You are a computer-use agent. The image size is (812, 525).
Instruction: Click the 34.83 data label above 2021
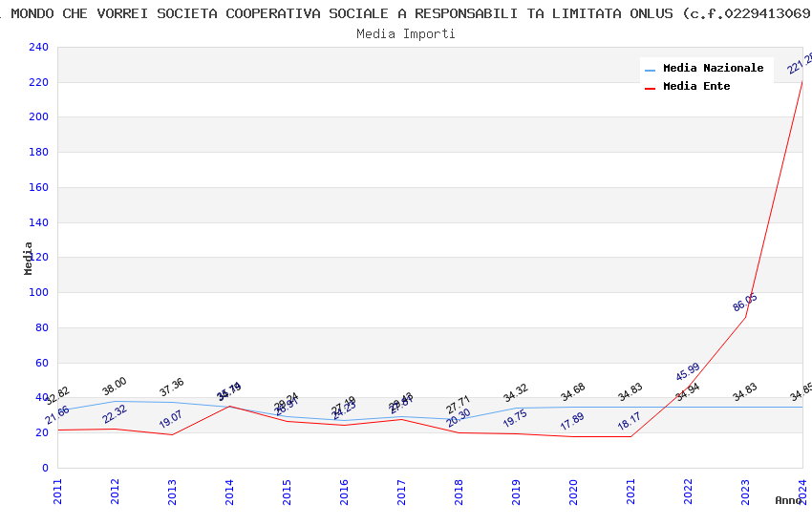[x=630, y=392]
